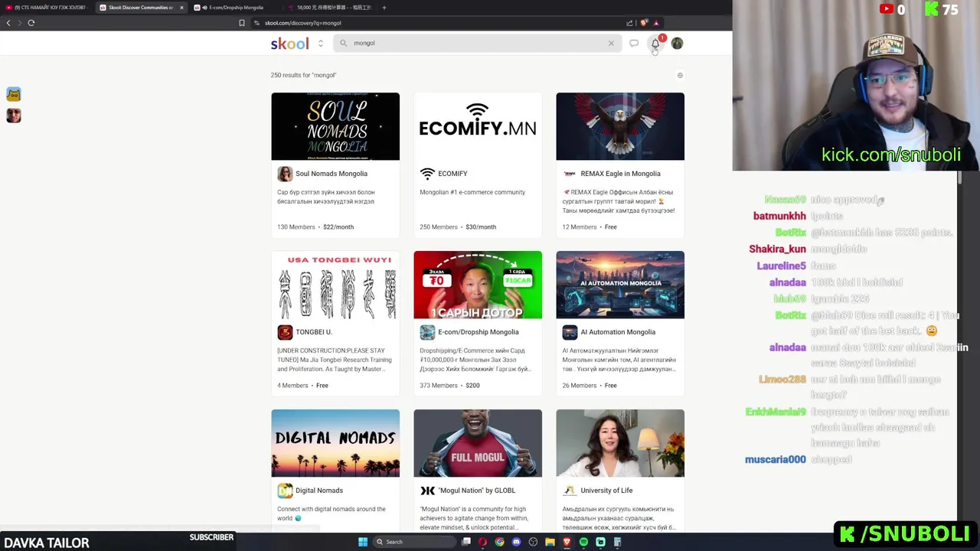
Task: Click the skool.com address bar URL
Action: point(303,23)
